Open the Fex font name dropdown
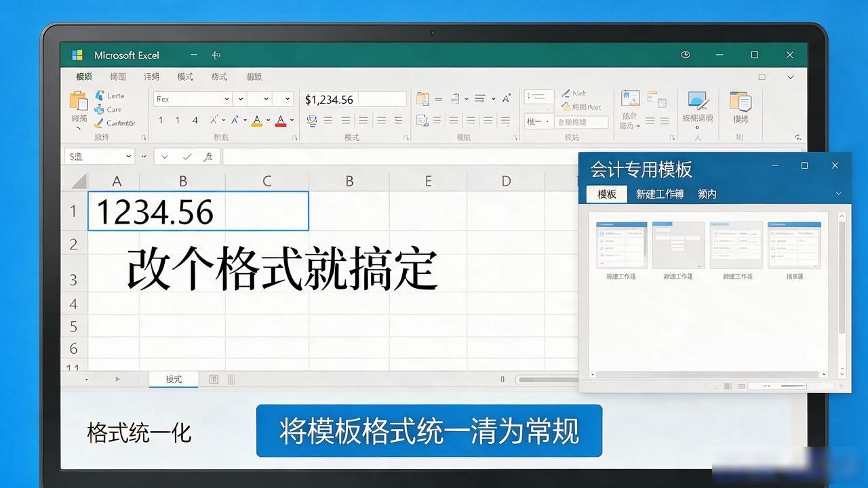The image size is (868, 488). (x=226, y=99)
